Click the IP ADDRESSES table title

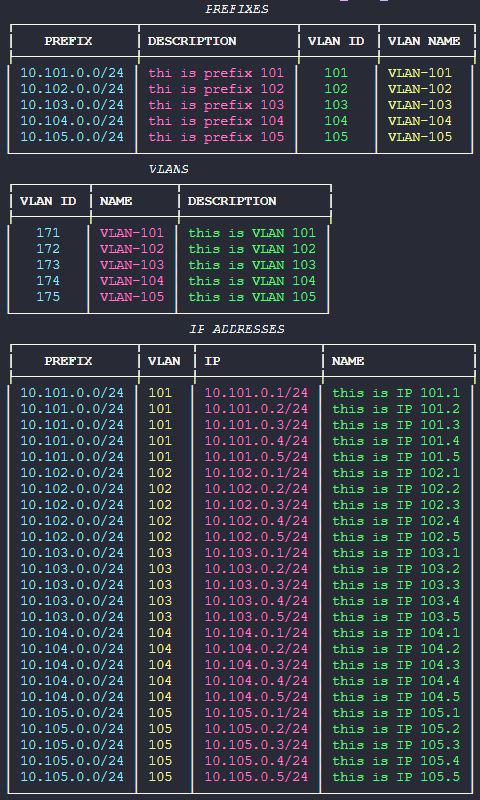tap(237, 329)
